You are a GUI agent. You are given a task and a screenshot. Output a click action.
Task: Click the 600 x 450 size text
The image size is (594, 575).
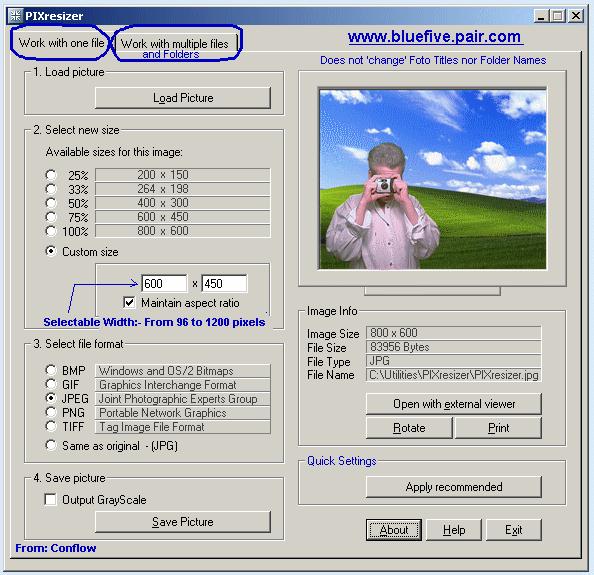163,217
